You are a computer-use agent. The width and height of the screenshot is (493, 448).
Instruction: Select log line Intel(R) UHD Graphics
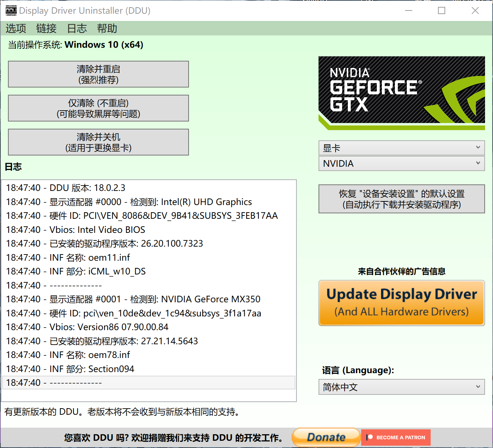click(149, 202)
